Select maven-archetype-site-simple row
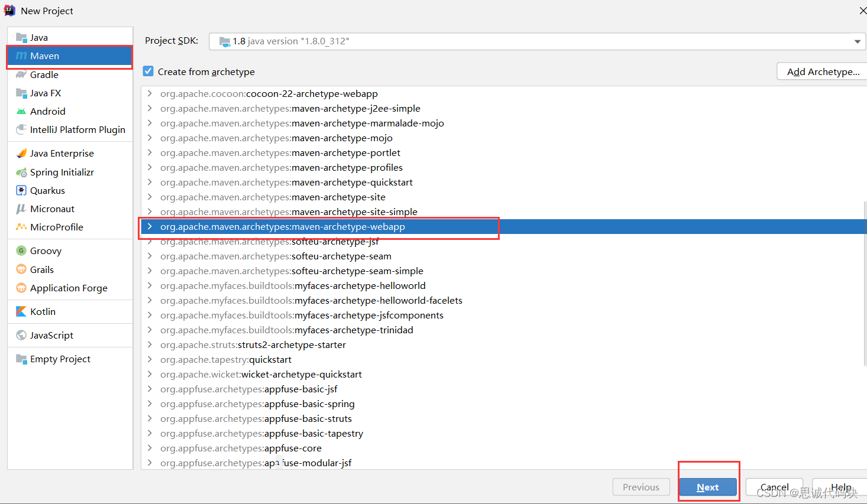 pos(504,212)
